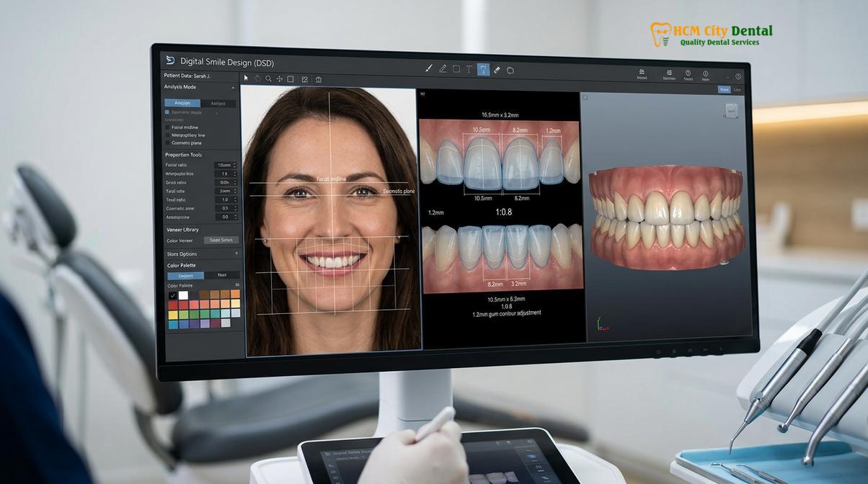
Task: Select the eraser tool
Action: tap(497, 70)
